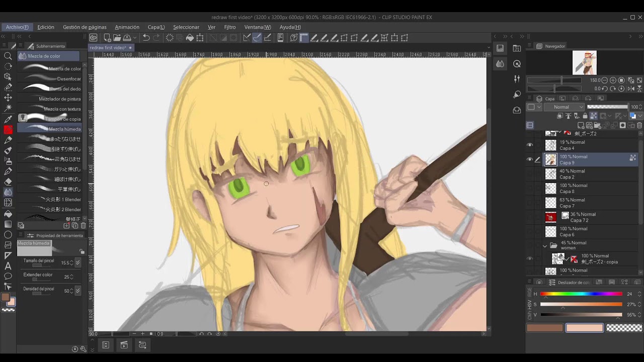Expand brush density options next to 50
The image size is (644, 362).
point(77,291)
